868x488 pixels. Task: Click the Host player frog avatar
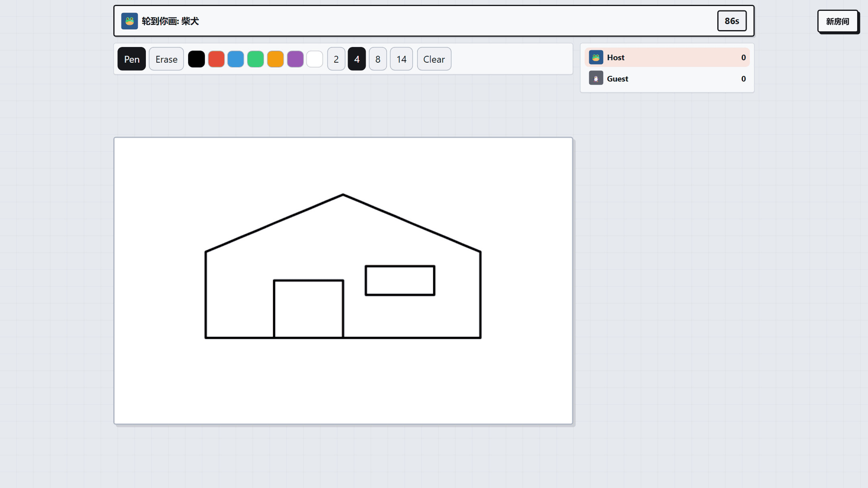(x=596, y=57)
